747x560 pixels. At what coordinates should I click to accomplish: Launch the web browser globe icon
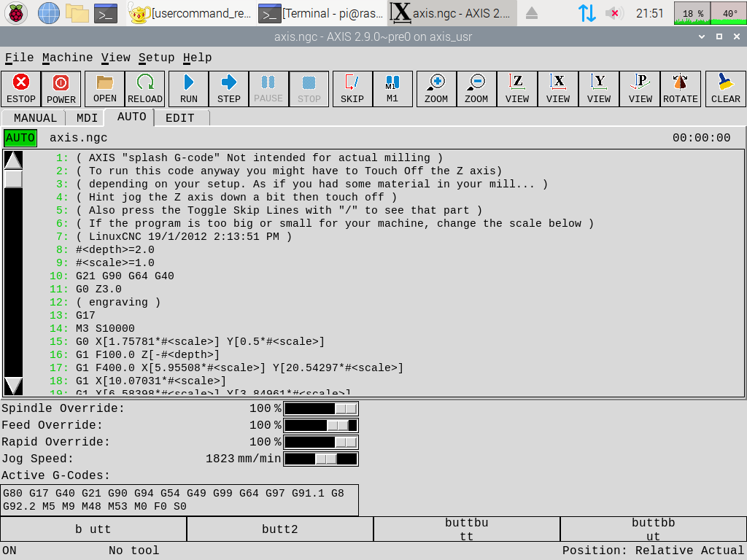[x=49, y=13]
